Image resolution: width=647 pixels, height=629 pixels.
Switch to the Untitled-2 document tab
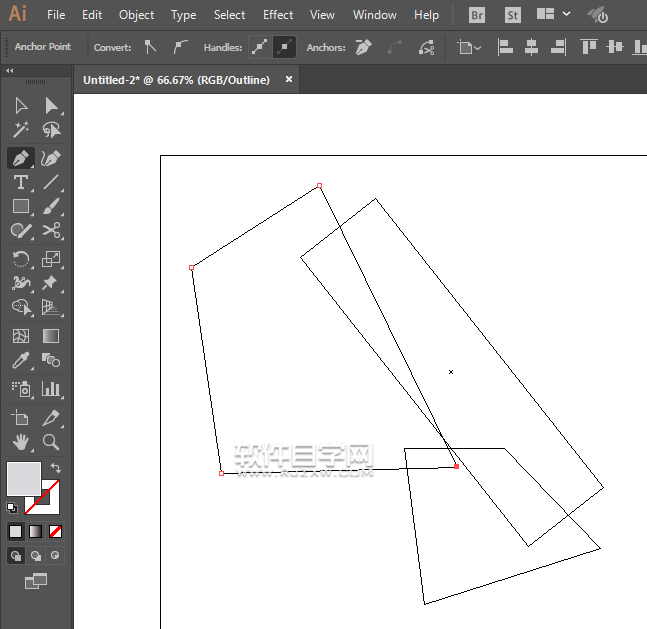(x=176, y=80)
